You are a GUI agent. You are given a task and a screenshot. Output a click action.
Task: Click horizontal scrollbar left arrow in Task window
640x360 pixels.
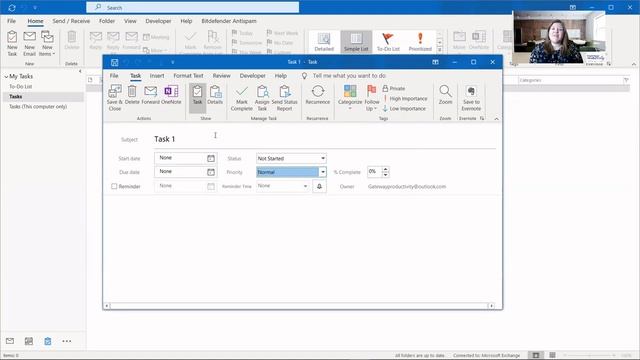tap(107, 306)
